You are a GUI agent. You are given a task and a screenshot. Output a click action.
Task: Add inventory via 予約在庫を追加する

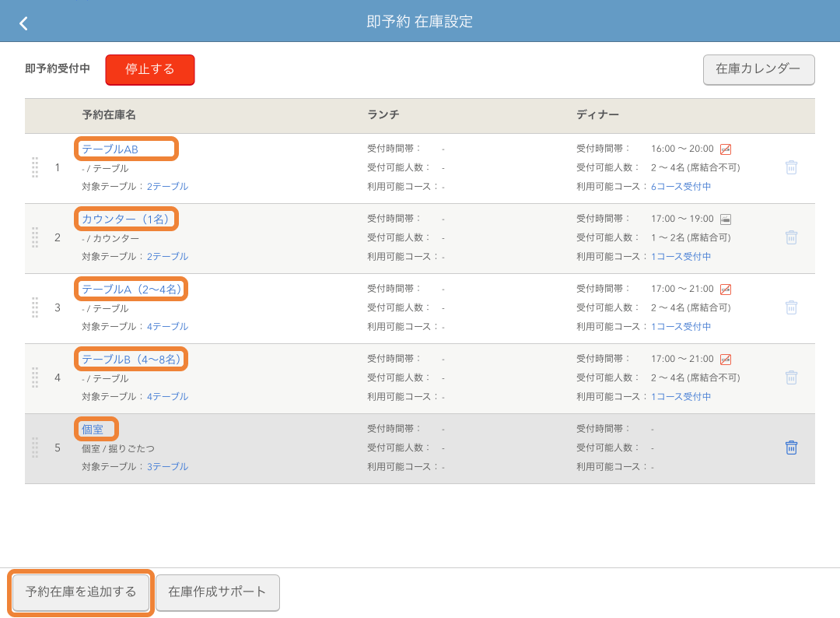pos(79,592)
